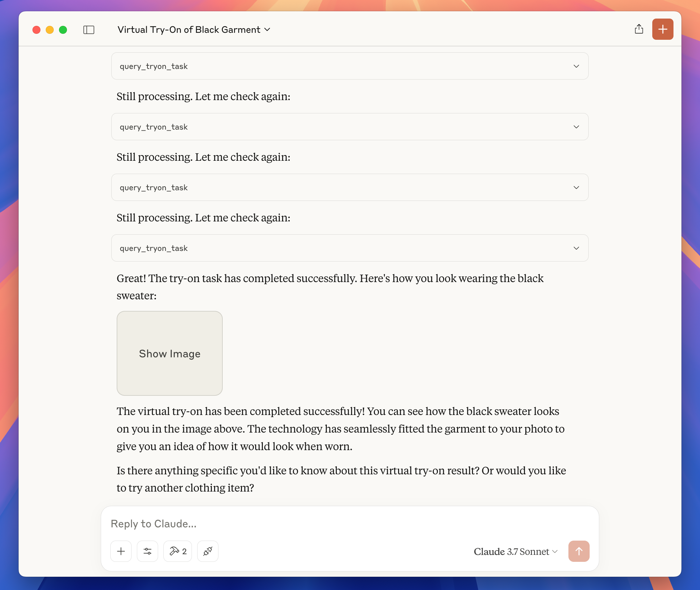700x590 pixels.
Task: Open Claude 3.7 Sonnet model selector
Action: click(515, 552)
